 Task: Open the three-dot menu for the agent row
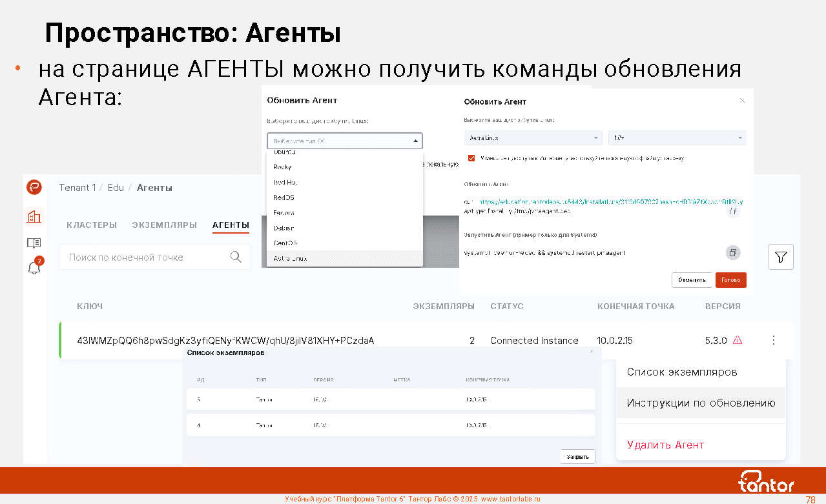click(x=774, y=340)
